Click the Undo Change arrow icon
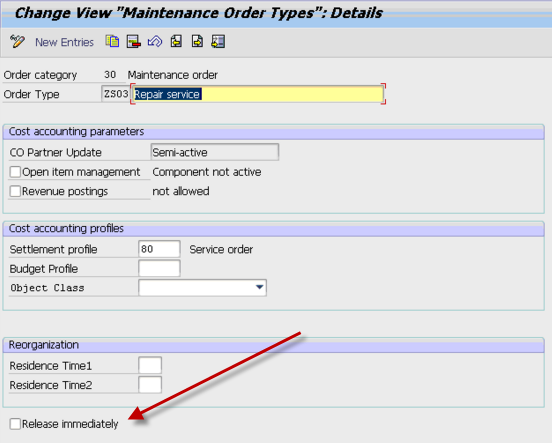552x443 pixels. click(x=155, y=42)
